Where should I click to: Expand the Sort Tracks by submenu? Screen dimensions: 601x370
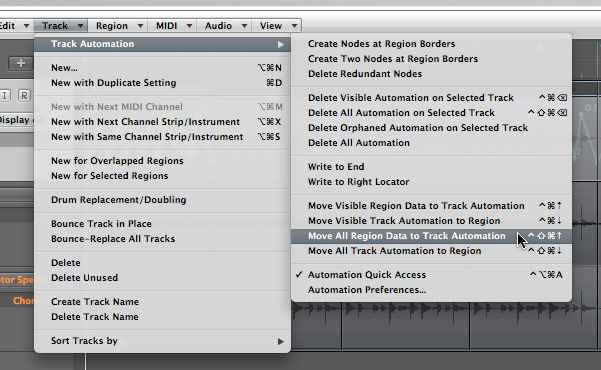click(x=162, y=341)
